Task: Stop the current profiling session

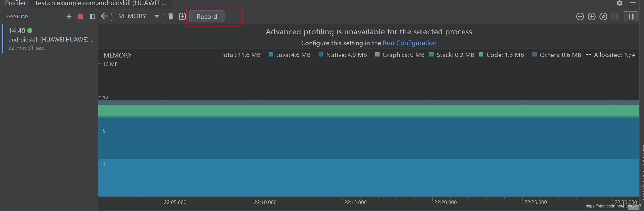Action: tap(81, 17)
